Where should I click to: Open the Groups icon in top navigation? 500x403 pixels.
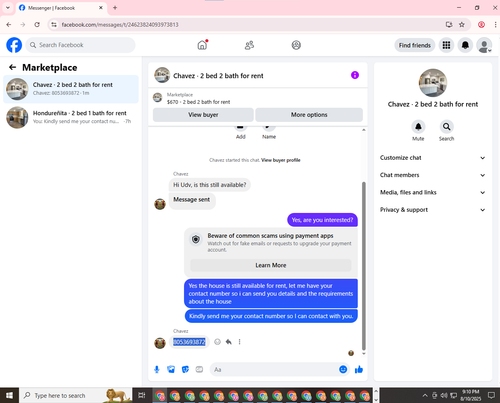(296, 45)
